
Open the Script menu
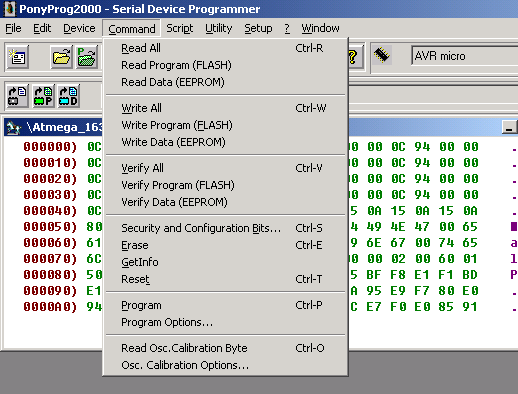pyautogui.click(x=180, y=28)
